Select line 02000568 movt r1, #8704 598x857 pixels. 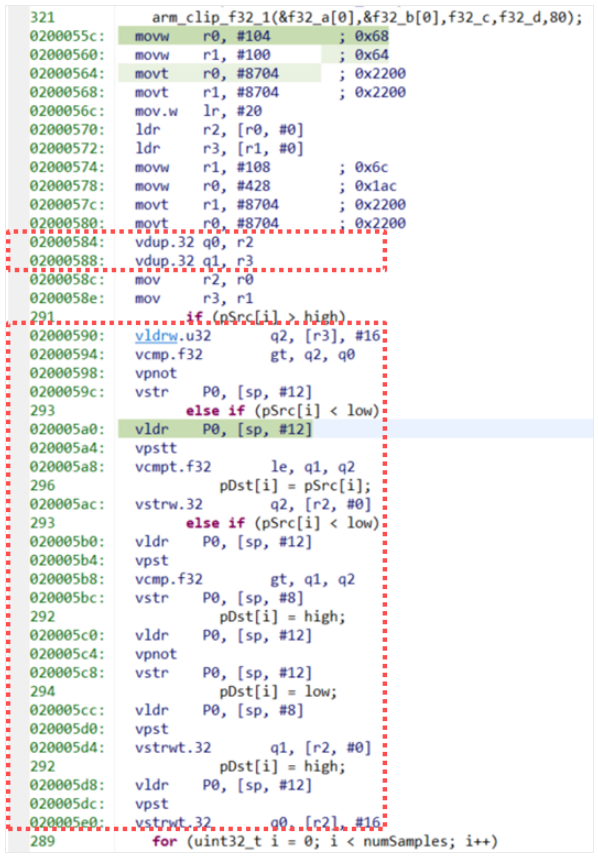(270, 92)
